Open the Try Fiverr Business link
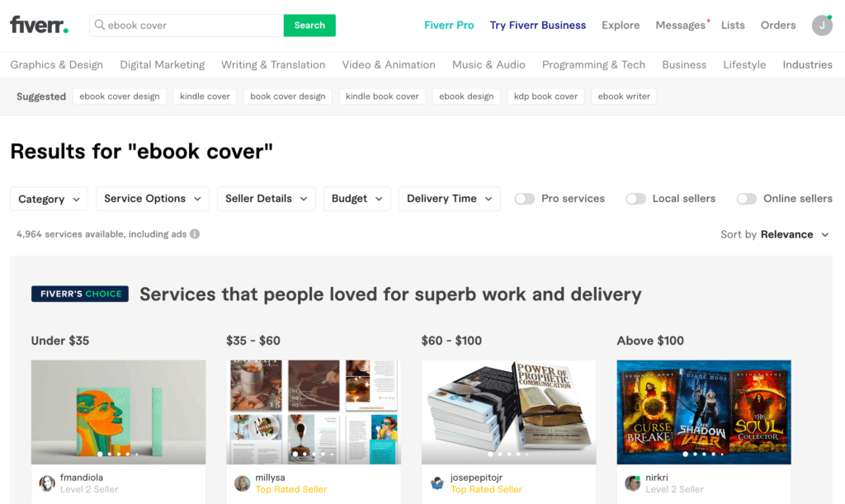 [537, 25]
